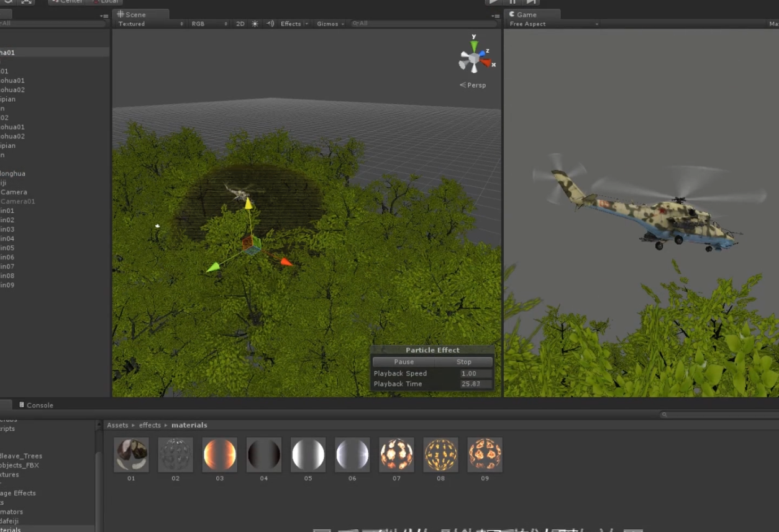The height and width of the screenshot is (532, 779).
Task: Select the red move arrow handle
Action: [x=285, y=262]
